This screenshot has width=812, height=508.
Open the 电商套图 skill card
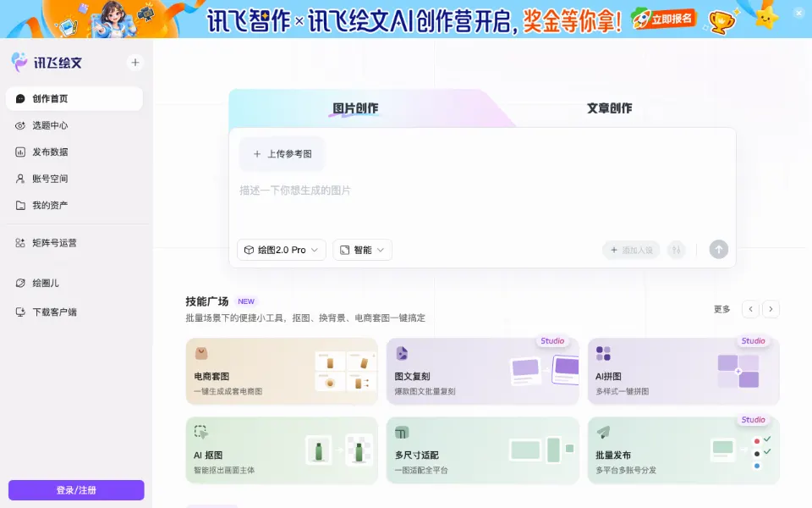[282, 371]
